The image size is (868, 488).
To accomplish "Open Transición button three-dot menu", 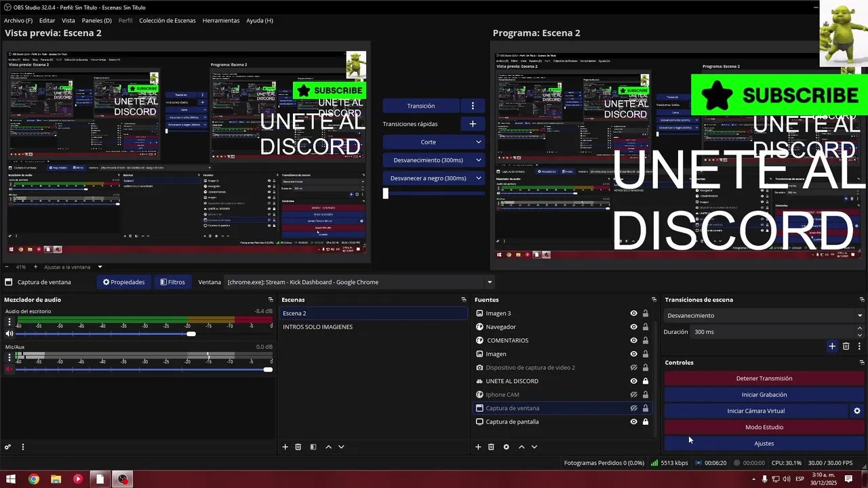I will [473, 106].
